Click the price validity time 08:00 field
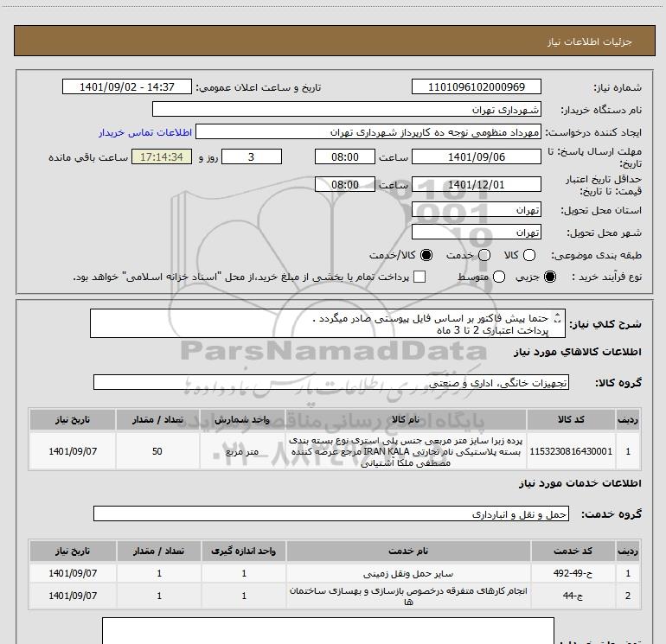This screenshot has height=644, width=666. (345, 184)
